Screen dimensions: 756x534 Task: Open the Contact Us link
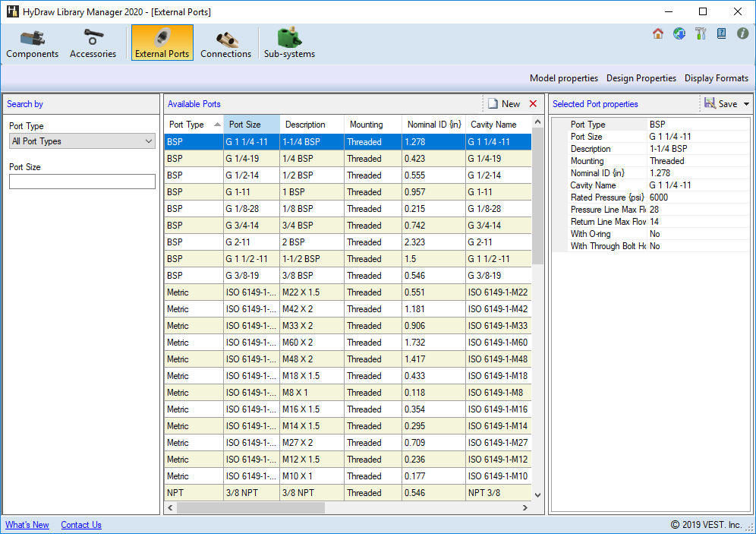tap(81, 525)
